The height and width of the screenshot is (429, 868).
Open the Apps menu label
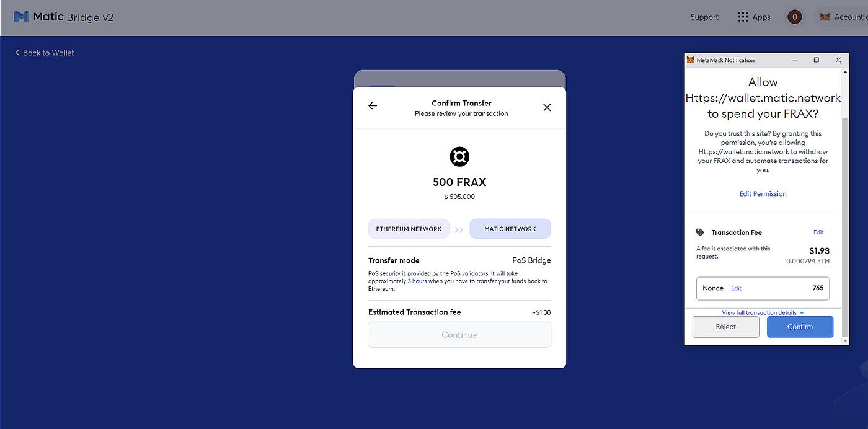(761, 17)
